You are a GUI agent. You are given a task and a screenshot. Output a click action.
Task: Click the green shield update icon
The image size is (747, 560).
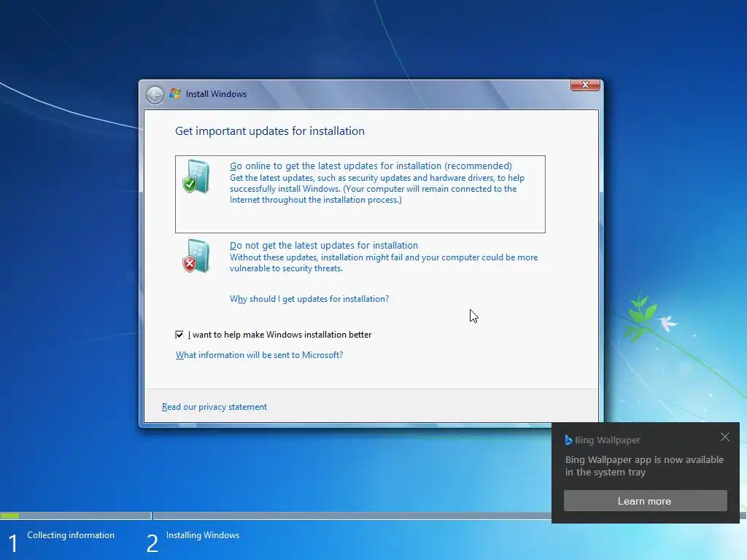[196, 176]
